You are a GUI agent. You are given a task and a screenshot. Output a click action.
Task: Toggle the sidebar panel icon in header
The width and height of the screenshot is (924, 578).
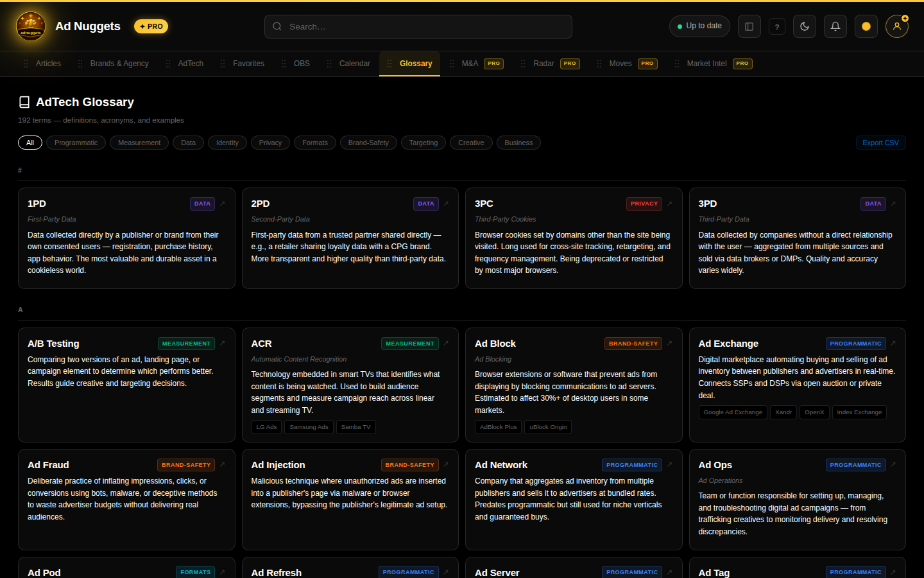point(749,26)
